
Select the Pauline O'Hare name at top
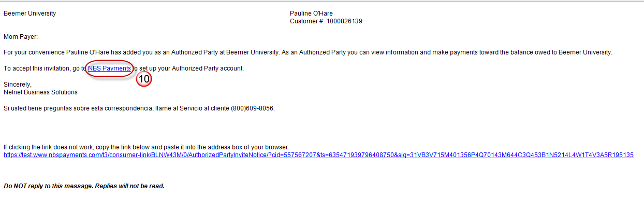(311, 13)
